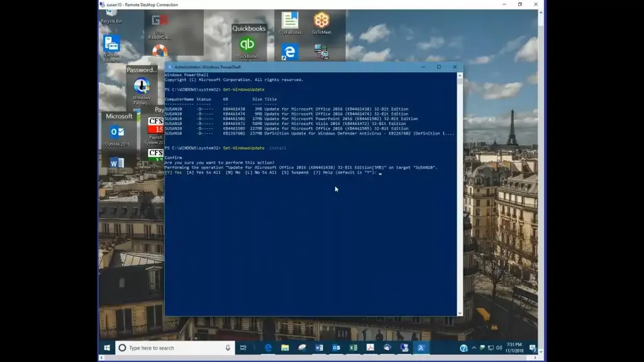
Task: Show hidden system tray icons
Action: [x=474, y=348]
